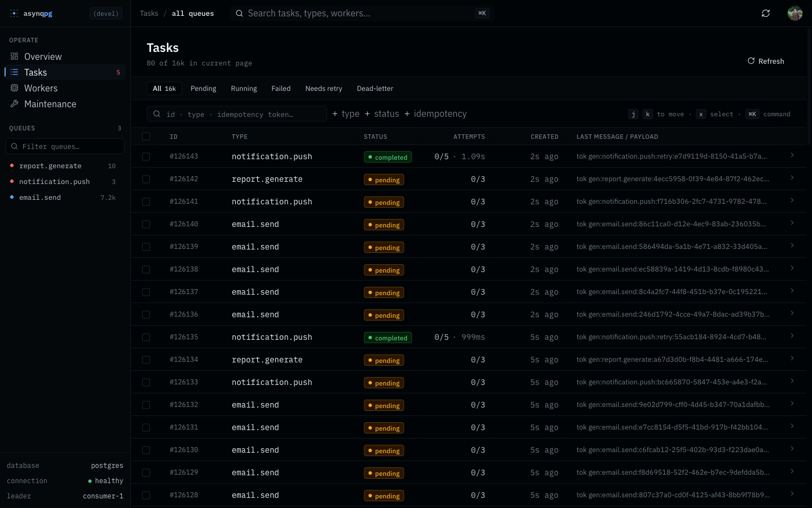812x508 pixels.
Task: Select the notification.push queue
Action: (65, 182)
